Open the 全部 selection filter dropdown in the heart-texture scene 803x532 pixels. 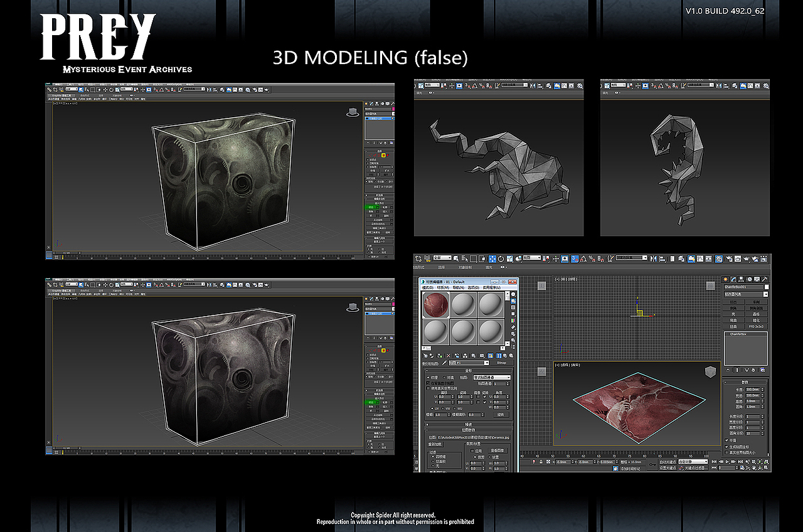pyautogui.click(x=442, y=258)
